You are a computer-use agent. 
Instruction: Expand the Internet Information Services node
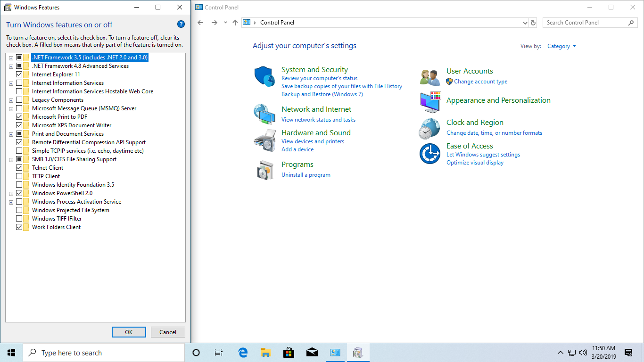point(11,83)
